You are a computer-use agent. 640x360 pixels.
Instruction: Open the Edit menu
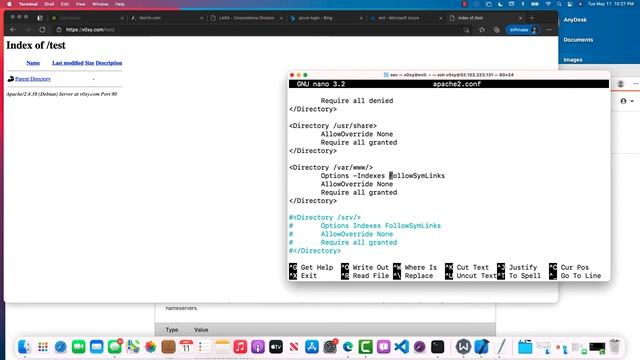click(x=65, y=4)
